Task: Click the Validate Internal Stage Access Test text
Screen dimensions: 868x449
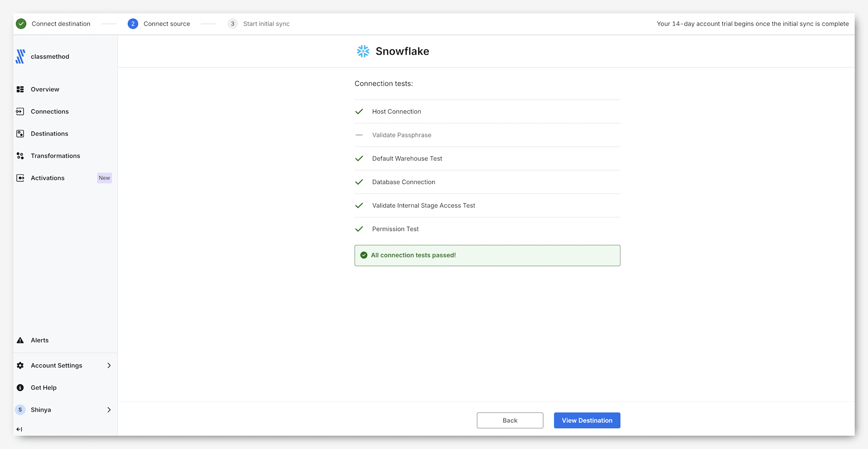Action: tap(424, 205)
